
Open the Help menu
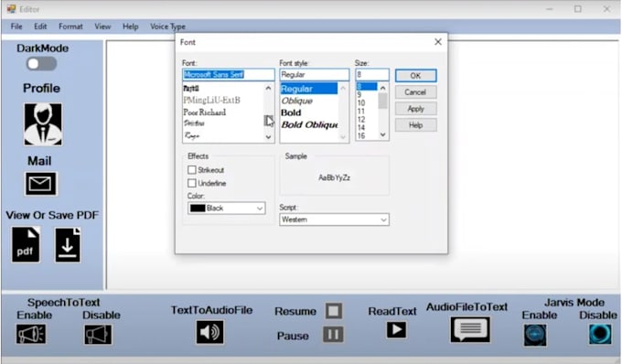[130, 27]
